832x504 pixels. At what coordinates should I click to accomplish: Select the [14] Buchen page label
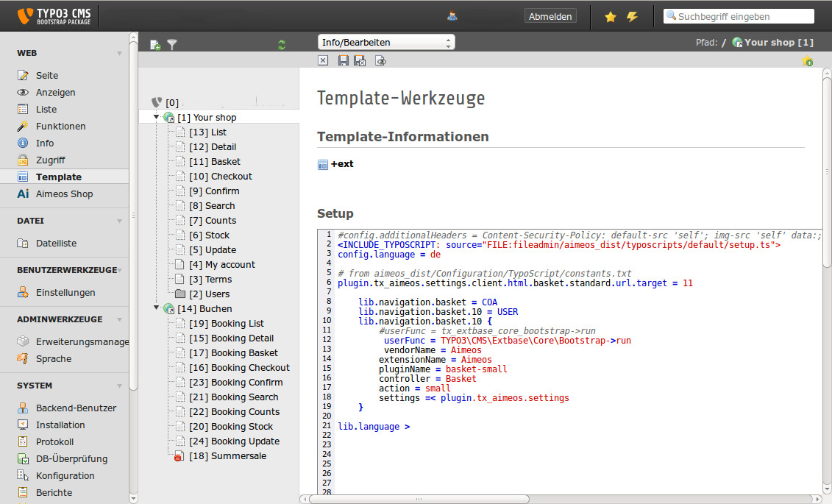(x=205, y=309)
